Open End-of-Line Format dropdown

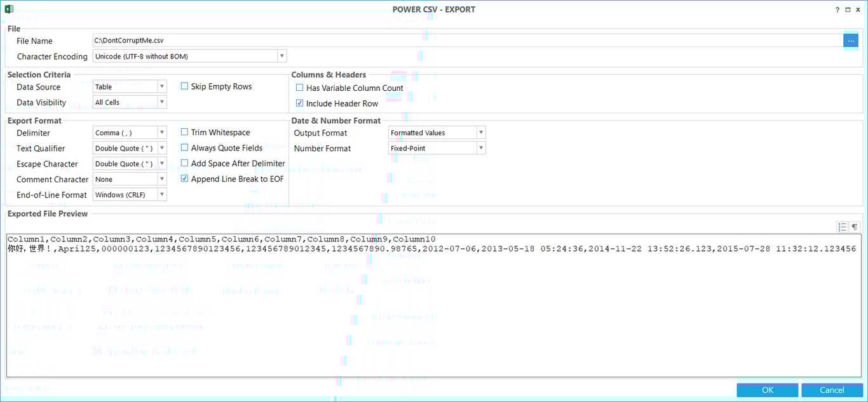(x=130, y=195)
